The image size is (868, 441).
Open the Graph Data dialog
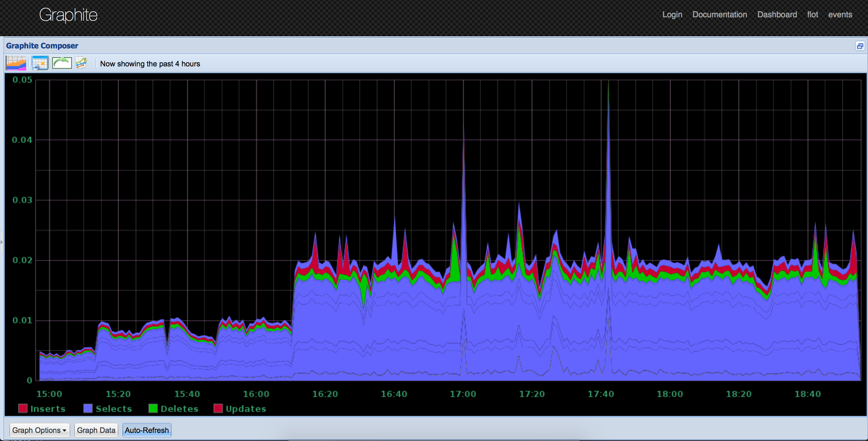coord(96,430)
